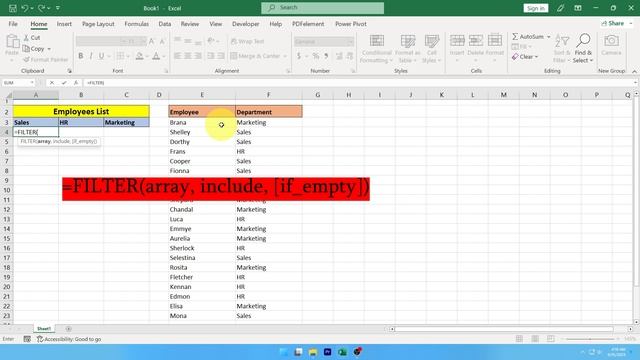640x360 pixels.
Task: Cancel the formula entry with X button
Action: point(52,83)
